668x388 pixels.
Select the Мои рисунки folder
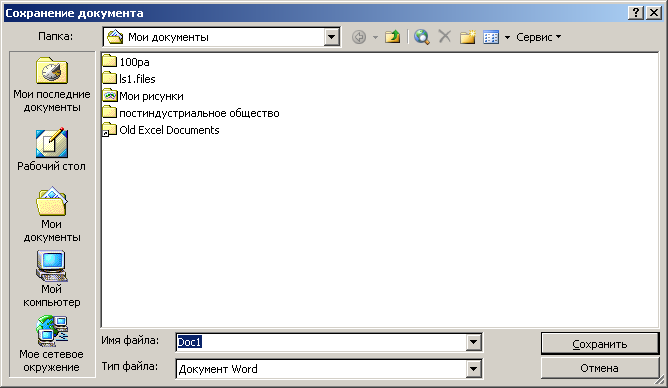(143, 96)
